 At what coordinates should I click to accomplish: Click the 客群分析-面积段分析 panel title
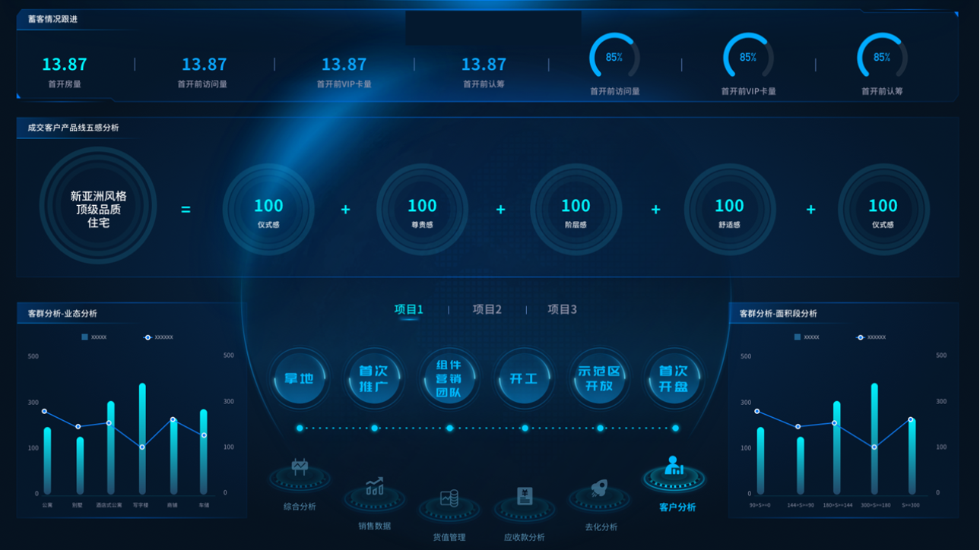[x=779, y=313]
